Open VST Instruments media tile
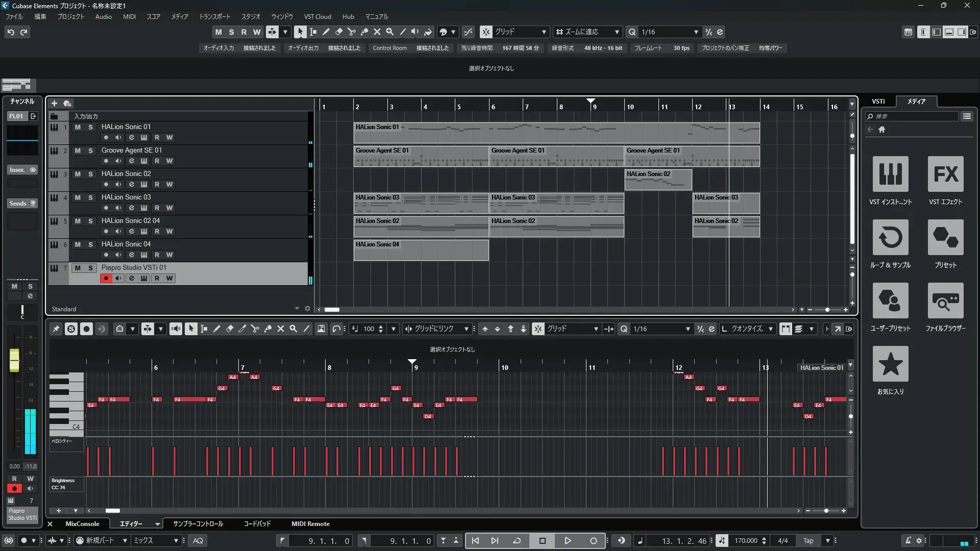 click(890, 174)
